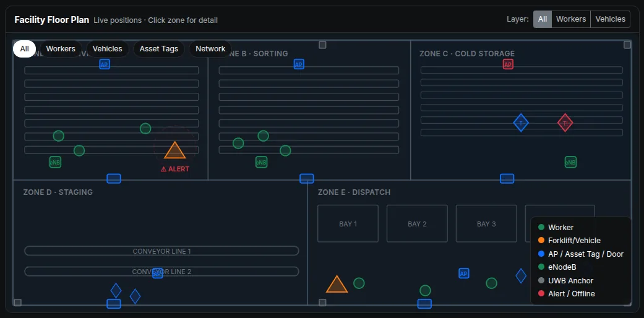Click the AP / Asset Tag / Door legend entry
Screen dimensions: 644x318
[581, 254]
